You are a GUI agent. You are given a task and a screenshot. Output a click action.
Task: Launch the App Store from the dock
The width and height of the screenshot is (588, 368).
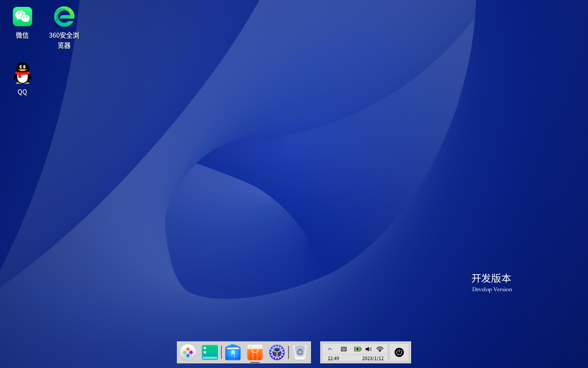[255, 352]
